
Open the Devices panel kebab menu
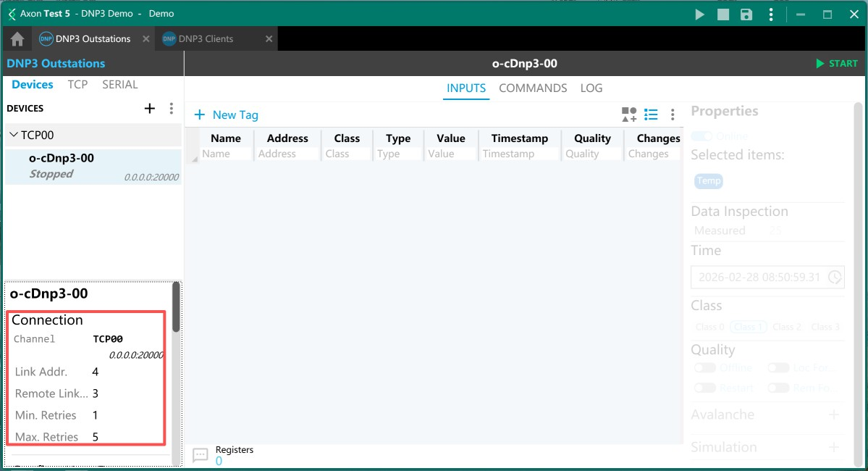[x=172, y=109]
